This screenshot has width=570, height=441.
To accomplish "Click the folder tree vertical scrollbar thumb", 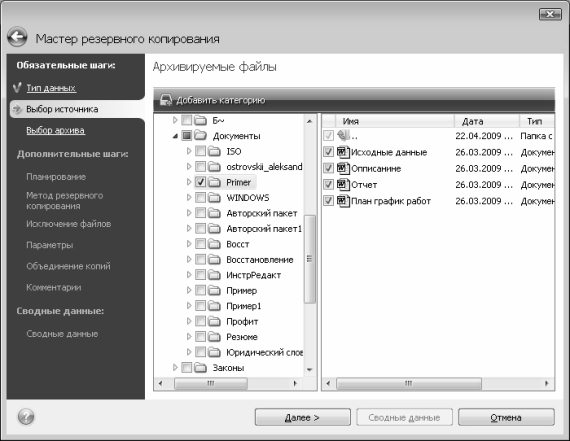I will tap(310, 259).
